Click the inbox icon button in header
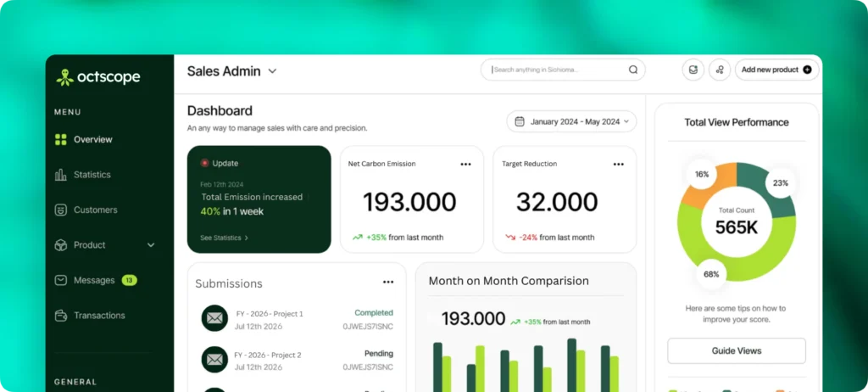868x392 pixels. coord(693,70)
